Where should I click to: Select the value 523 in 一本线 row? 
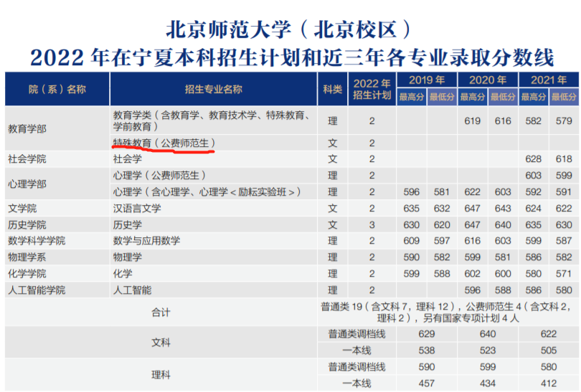click(x=488, y=350)
